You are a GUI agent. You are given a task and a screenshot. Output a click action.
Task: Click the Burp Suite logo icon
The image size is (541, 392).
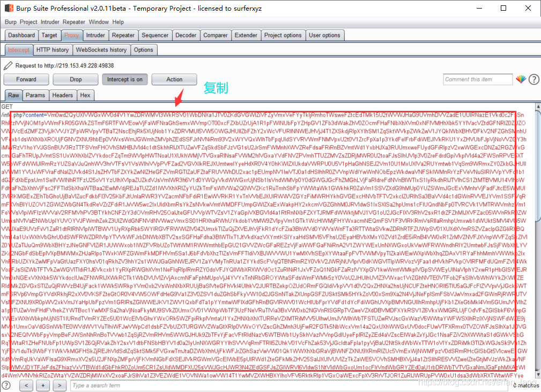(x=9, y=8)
